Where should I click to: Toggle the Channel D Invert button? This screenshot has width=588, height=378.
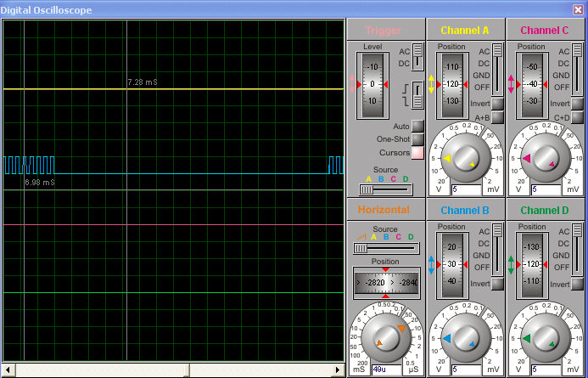pos(575,283)
